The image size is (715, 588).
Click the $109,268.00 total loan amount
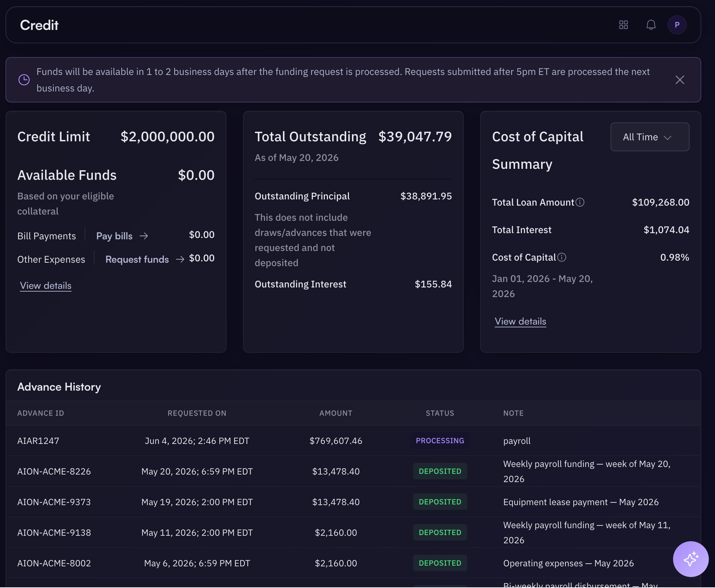pos(660,202)
